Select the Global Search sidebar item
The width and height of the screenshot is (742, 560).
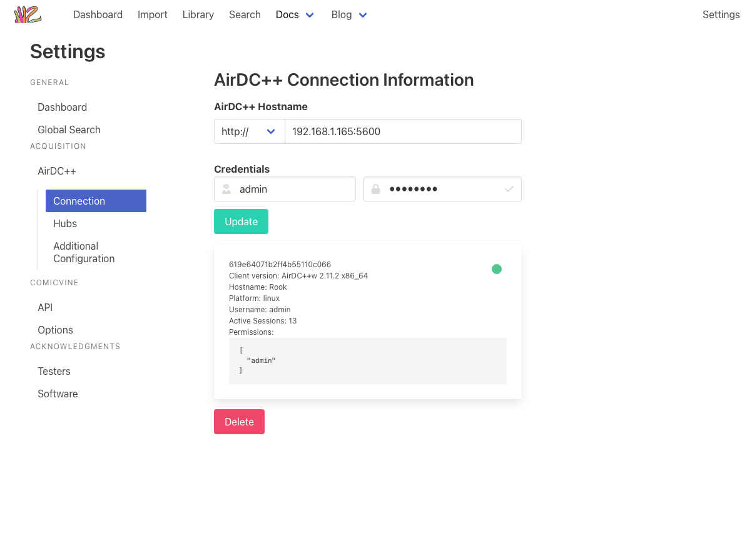click(x=69, y=130)
